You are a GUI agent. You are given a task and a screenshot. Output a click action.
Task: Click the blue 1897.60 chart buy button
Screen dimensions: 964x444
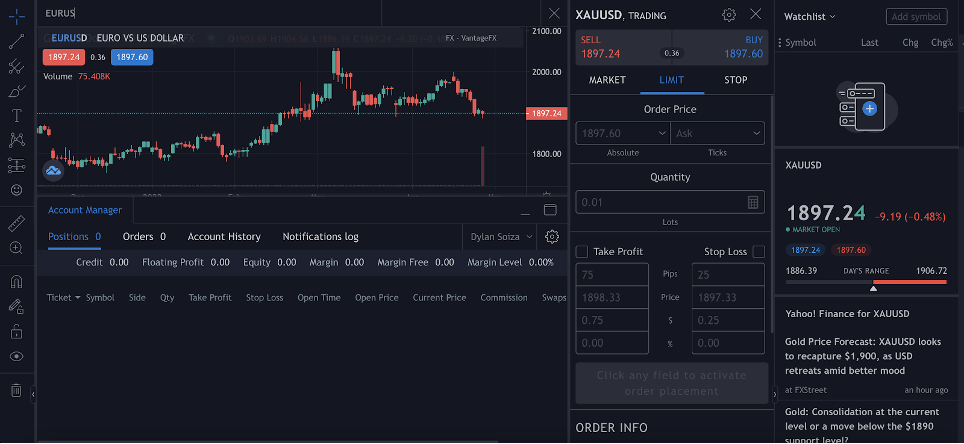tap(132, 57)
